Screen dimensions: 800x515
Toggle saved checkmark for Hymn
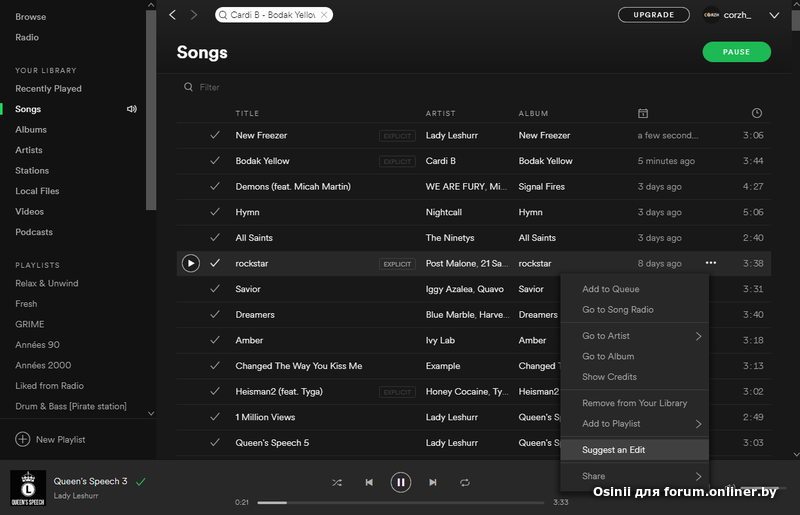[215, 211]
